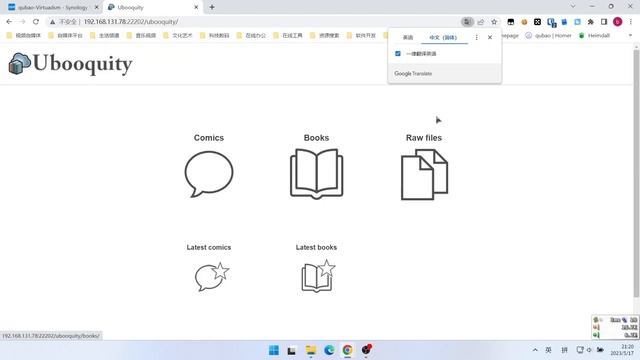The width and height of the screenshot is (640, 360).
Task: Click the orange cookie extension icon
Action: (524, 22)
